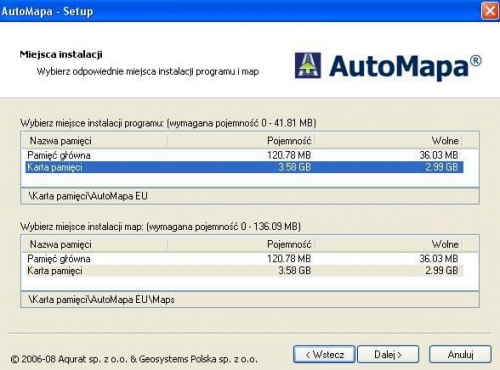
Task: Sort map list by Nazwa pamięci header
Action: coord(95,244)
